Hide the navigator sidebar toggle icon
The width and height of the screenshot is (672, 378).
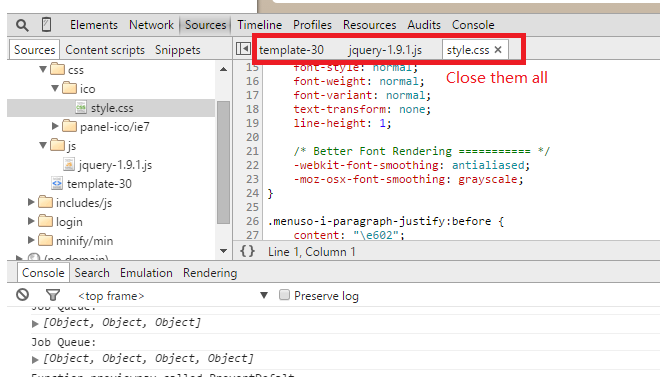(243, 49)
